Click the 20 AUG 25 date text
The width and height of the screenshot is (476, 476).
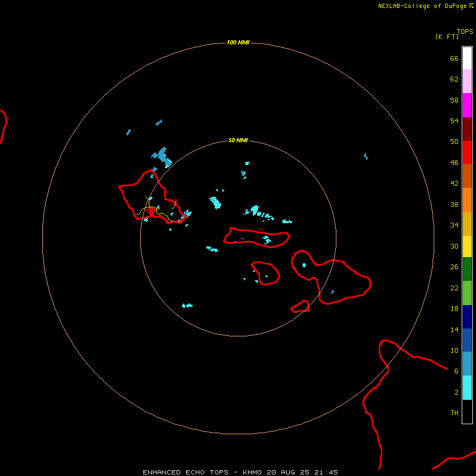click(288, 472)
